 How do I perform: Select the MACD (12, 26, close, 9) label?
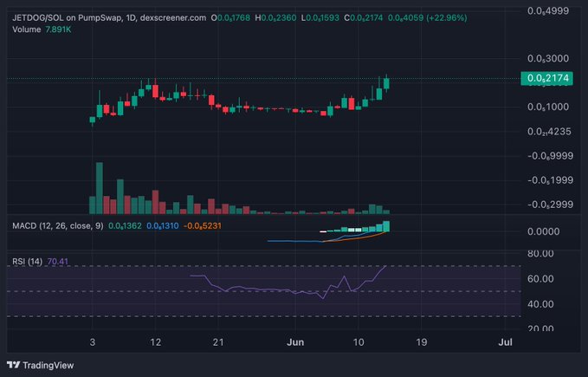(x=58, y=226)
